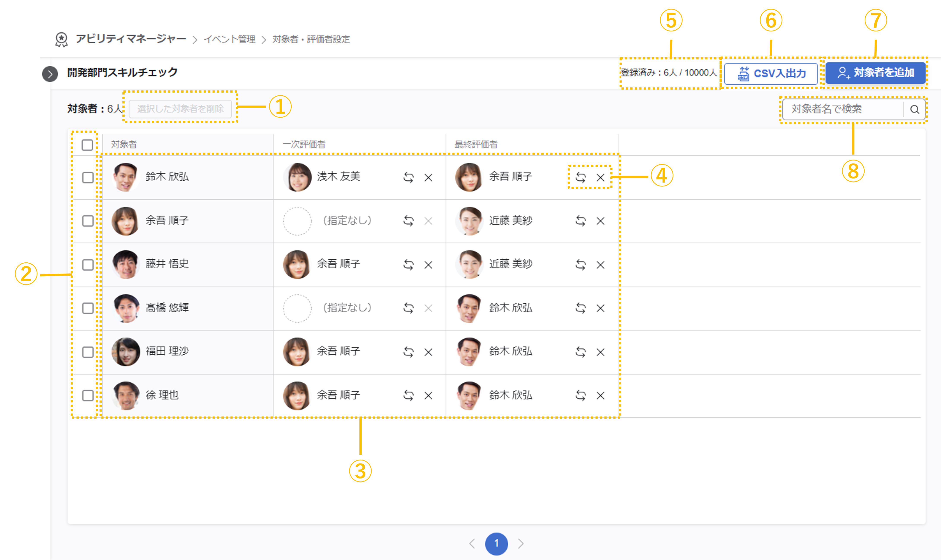Swap primary evaluator in 徐 理也 row

pos(408,396)
